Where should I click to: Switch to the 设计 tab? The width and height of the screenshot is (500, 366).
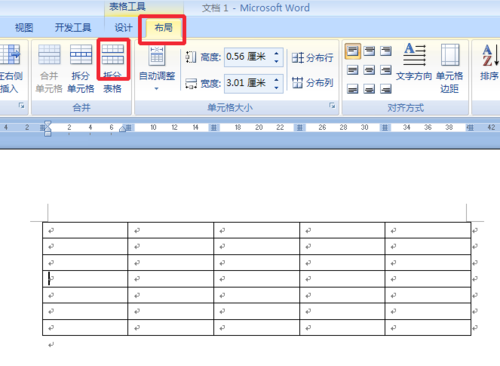coord(123,28)
